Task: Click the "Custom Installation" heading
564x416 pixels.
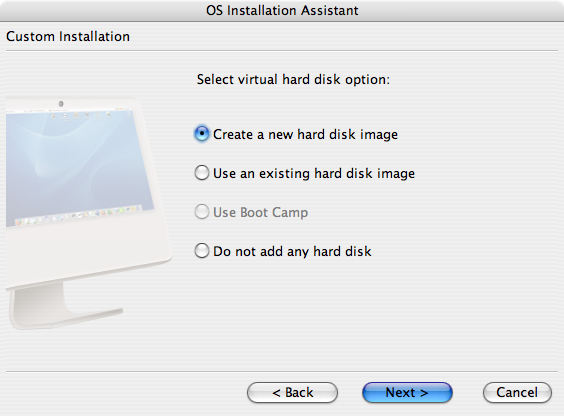Action: tap(68, 37)
